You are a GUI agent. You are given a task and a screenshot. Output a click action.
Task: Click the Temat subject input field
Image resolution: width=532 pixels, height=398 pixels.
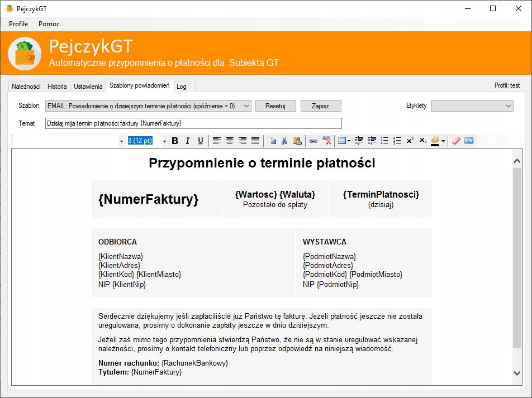pos(193,123)
